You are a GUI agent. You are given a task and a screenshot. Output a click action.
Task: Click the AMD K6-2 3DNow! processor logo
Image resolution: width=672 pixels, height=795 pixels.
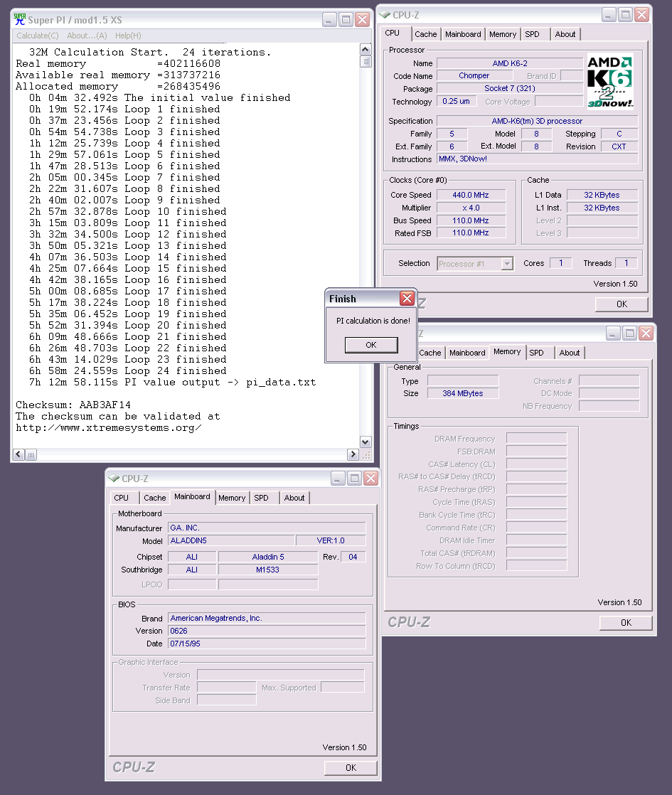point(610,81)
